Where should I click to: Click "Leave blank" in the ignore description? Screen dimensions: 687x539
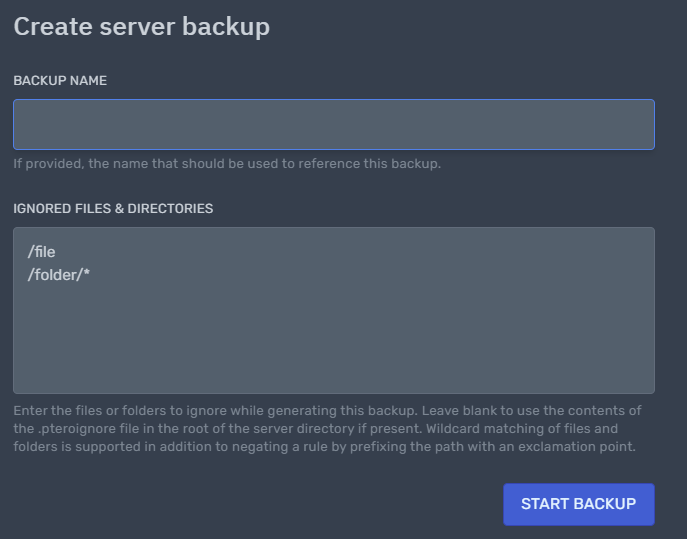pyautogui.click(x=459, y=411)
